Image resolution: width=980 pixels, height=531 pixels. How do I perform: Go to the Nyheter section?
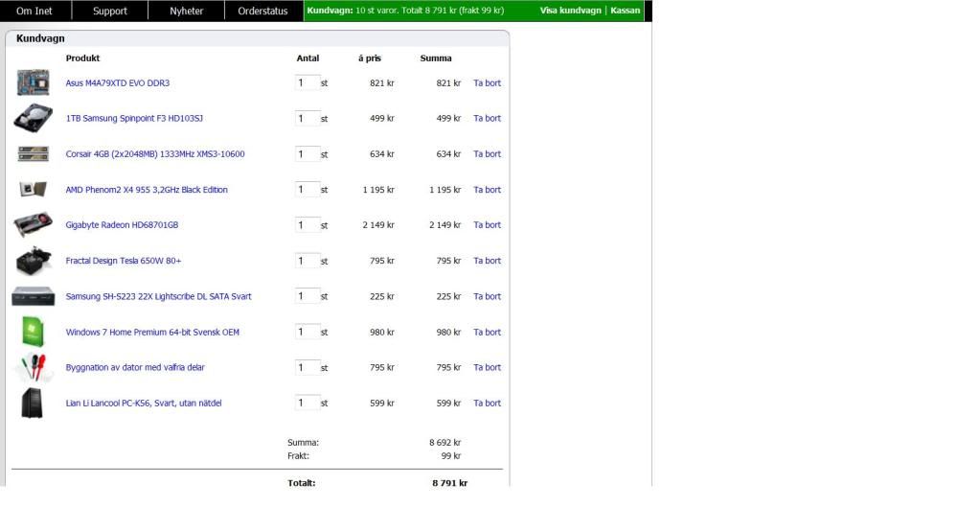tap(187, 12)
